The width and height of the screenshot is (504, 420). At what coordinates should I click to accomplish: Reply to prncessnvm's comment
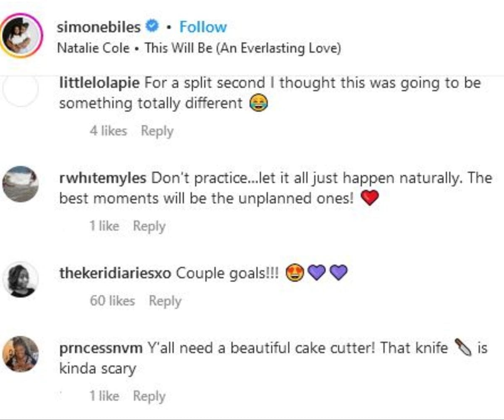[x=149, y=395]
